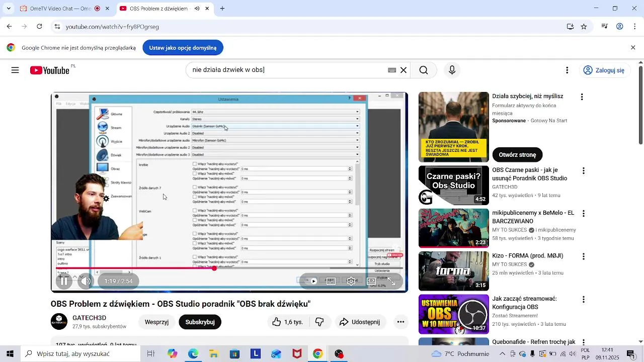Viewport: 644px width, 362px height.
Task: Reload the current page
Action: (39, 27)
